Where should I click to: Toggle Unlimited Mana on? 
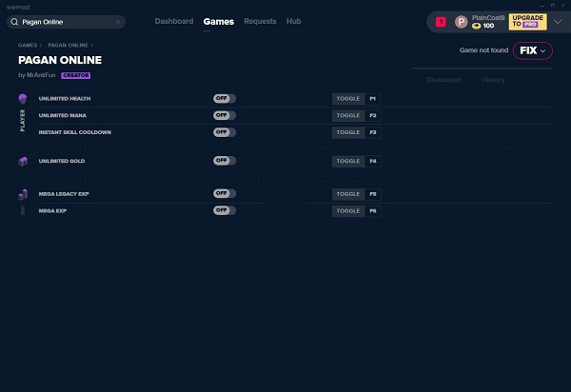coord(225,115)
